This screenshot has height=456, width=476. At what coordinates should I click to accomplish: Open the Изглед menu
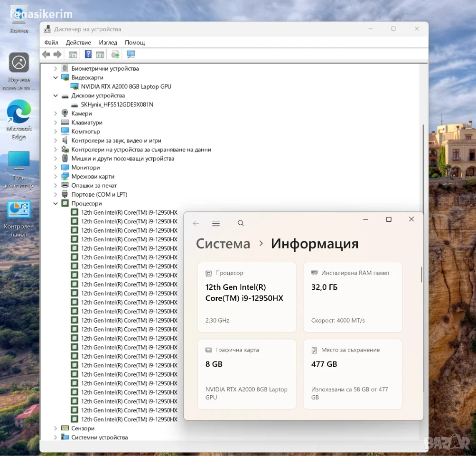pyautogui.click(x=108, y=43)
